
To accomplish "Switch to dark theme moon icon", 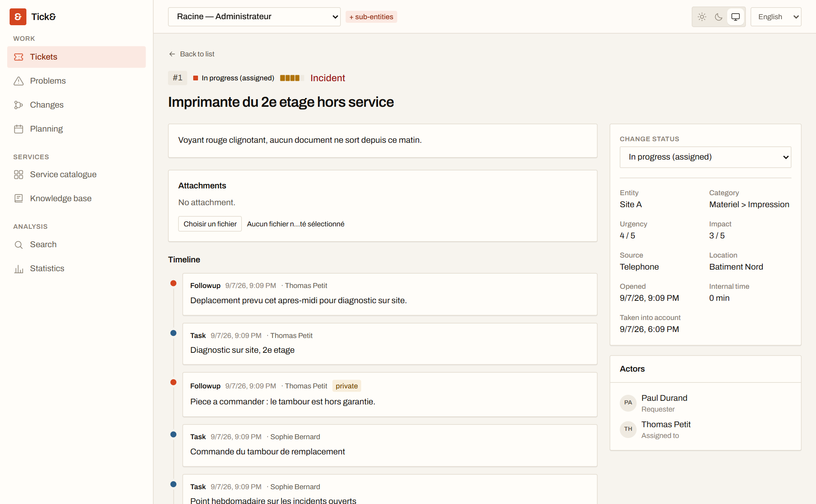I will (x=719, y=17).
